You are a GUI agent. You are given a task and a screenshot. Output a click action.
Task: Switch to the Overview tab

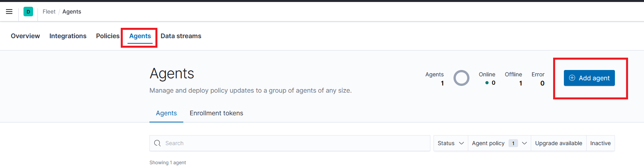[x=26, y=36]
